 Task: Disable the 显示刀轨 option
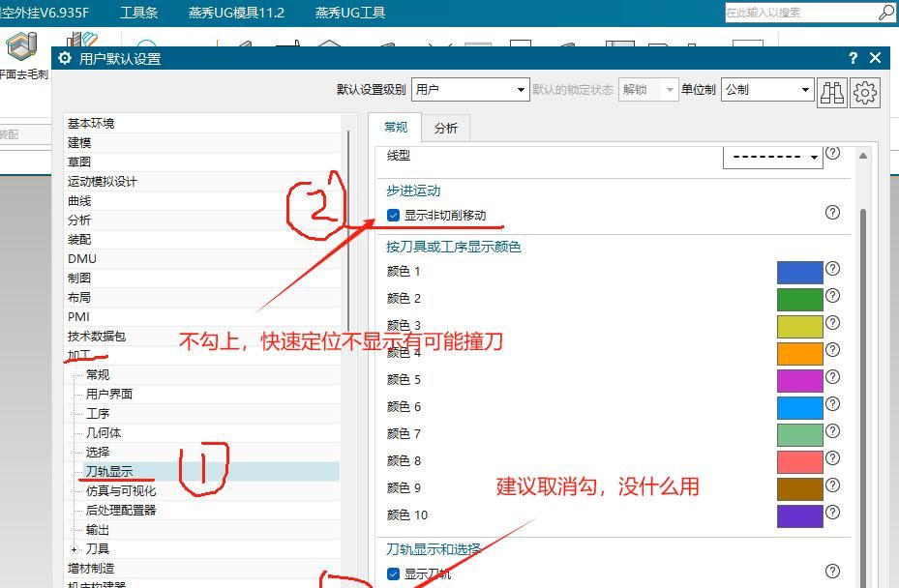point(393,573)
